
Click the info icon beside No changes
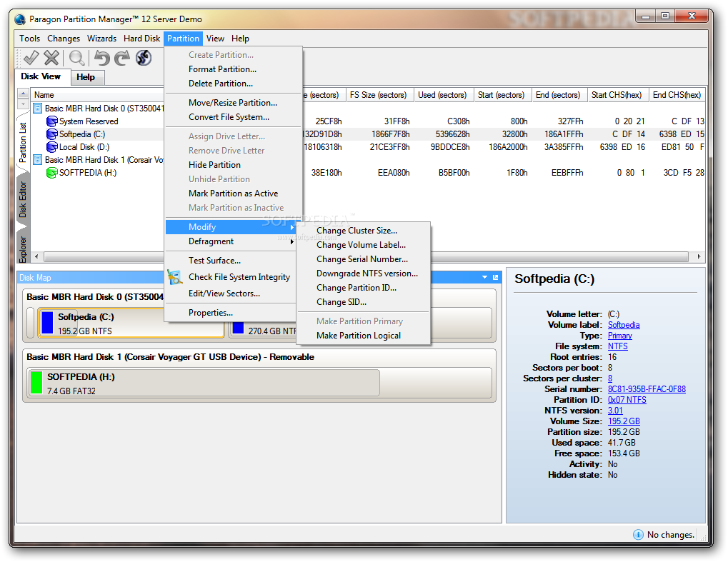[x=639, y=535]
